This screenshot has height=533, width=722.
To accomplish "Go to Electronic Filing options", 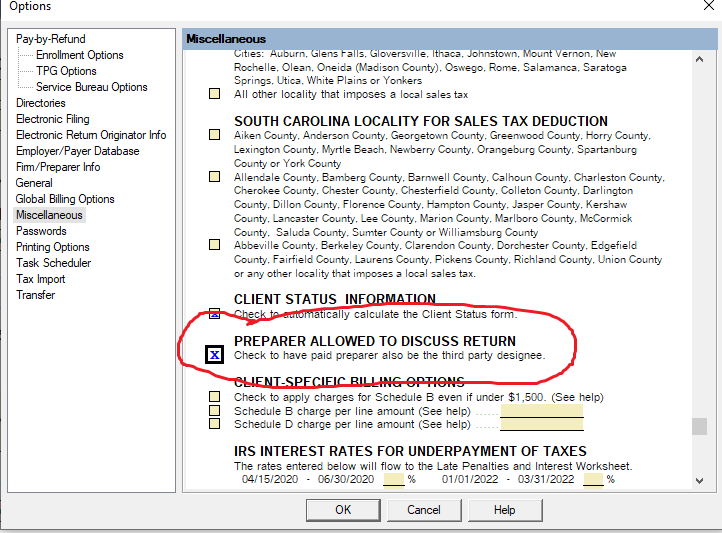I will (52, 119).
